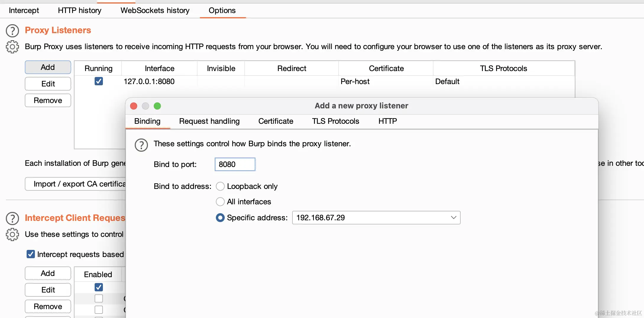This screenshot has width=644, height=318.
Task: Close the Add a new proxy listener dialog
Action: [134, 106]
